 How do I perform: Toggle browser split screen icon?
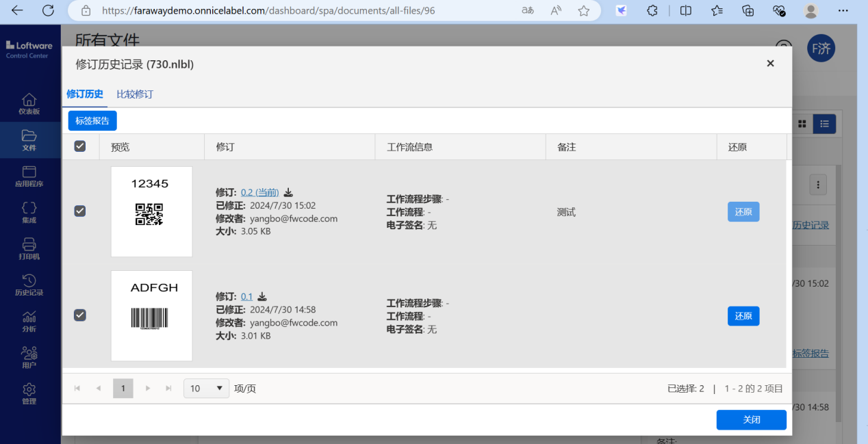[x=685, y=10]
